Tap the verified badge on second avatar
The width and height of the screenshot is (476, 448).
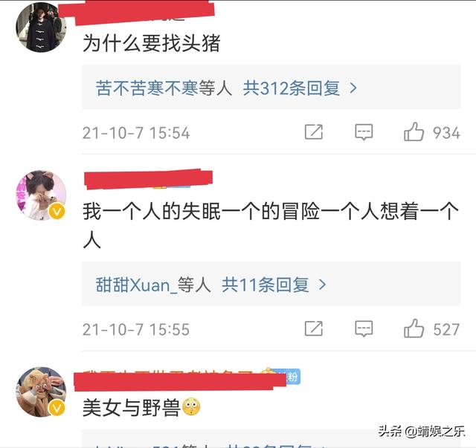coord(57,211)
